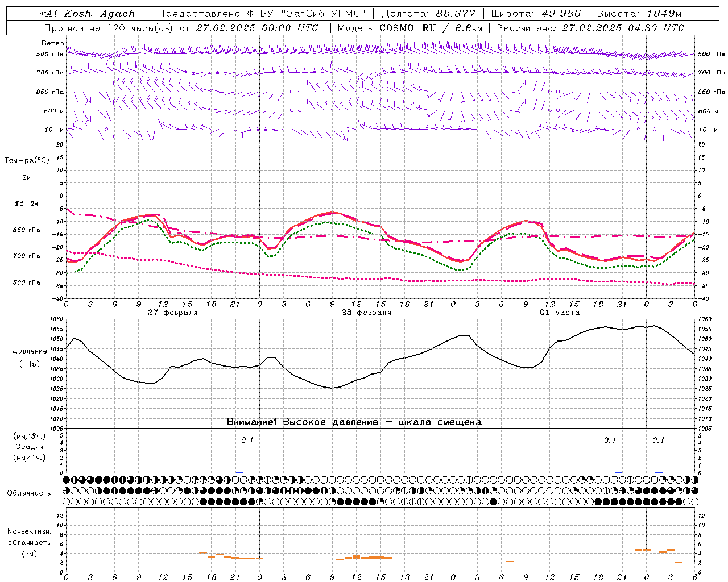Click the 850 гПа entry in temperature legend
The image size is (728, 582).
[x=27, y=230]
